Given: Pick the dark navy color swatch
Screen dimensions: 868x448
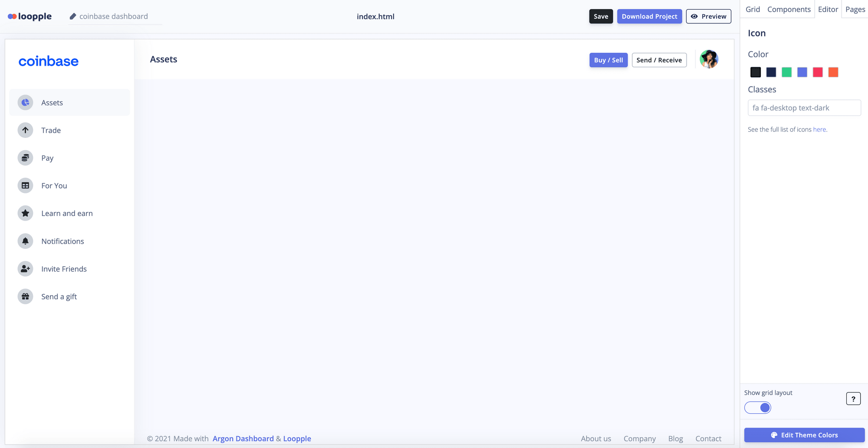Looking at the screenshot, I should point(771,72).
